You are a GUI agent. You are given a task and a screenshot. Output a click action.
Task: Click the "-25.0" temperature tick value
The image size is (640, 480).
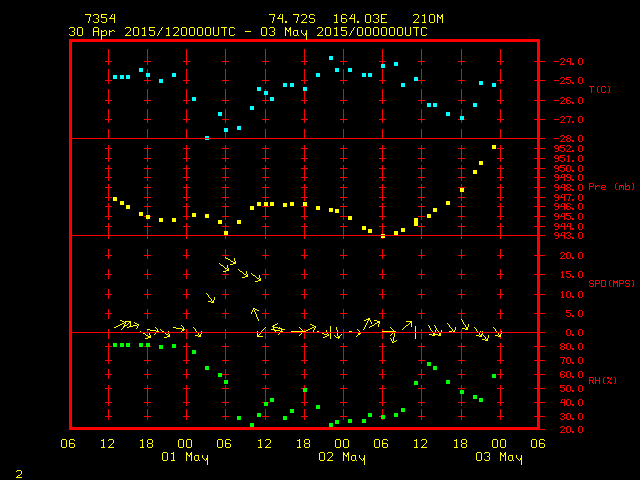(x=568, y=80)
